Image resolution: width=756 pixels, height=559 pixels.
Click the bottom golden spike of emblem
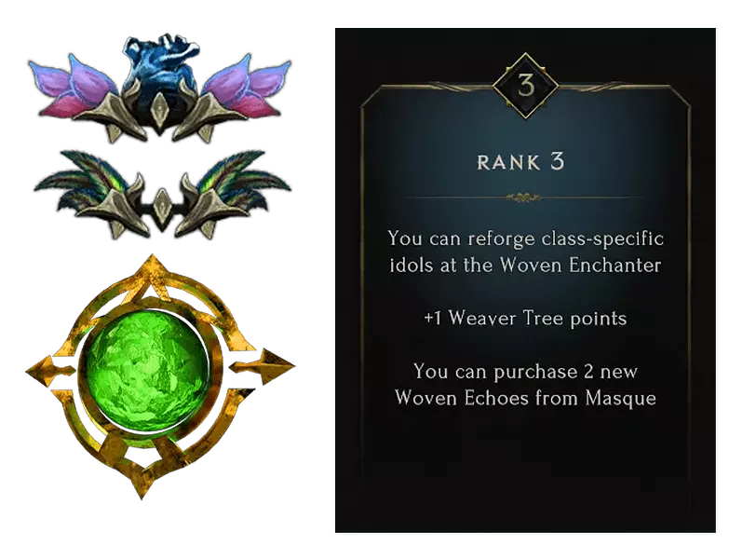point(141,478)
